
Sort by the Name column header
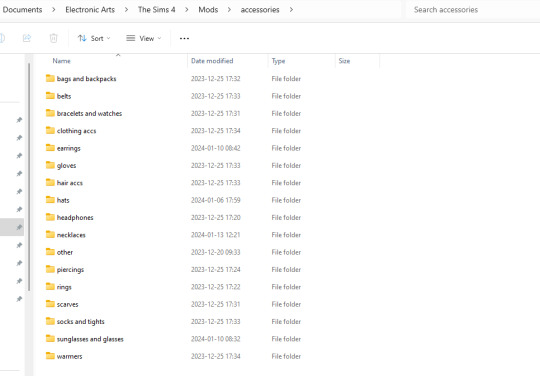tap(62, 61)
